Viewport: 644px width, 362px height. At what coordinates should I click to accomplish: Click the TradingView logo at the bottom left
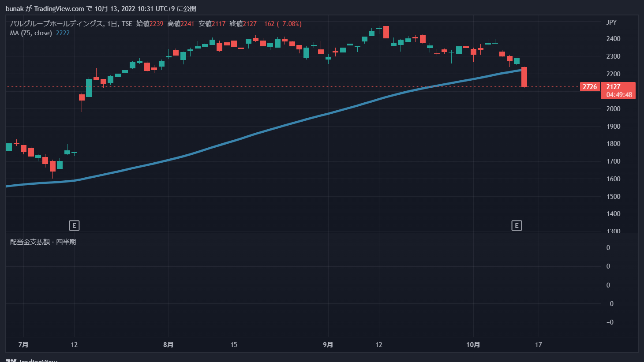click(31, 360)
